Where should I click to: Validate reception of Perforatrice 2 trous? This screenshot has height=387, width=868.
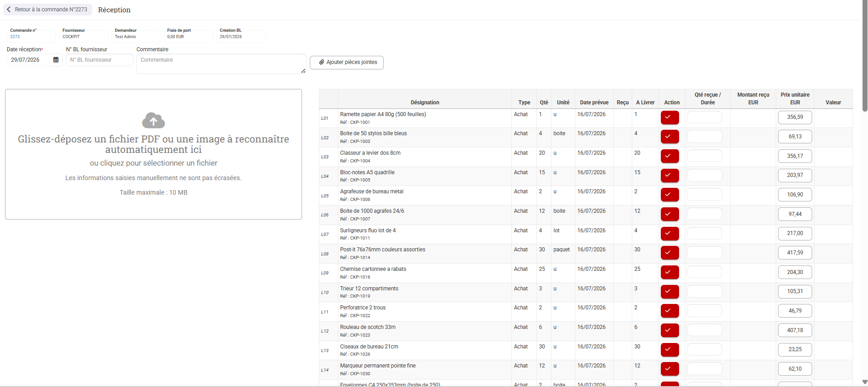point(670,311)
